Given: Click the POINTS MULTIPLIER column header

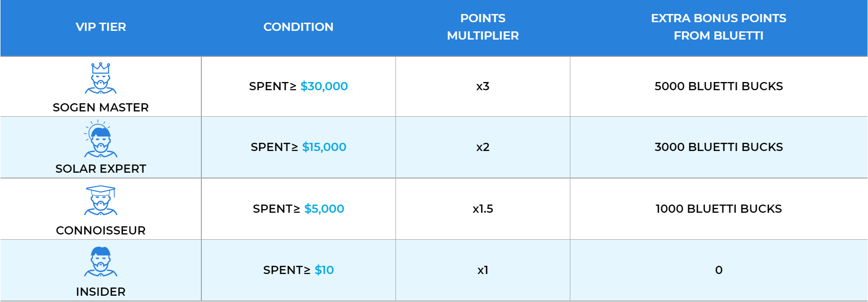Looking at the screenshot, I should (x=483, y=27).
